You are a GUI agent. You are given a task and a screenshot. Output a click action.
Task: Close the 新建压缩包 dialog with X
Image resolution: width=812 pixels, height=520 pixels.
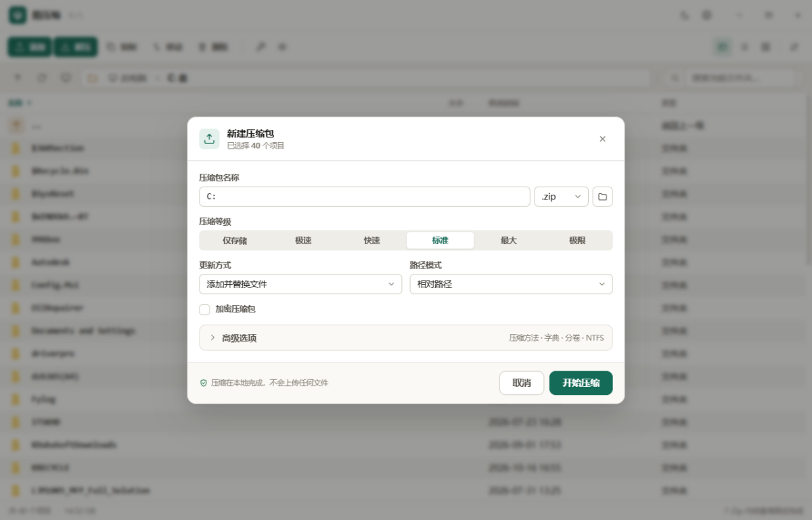[x=602, y=139]
